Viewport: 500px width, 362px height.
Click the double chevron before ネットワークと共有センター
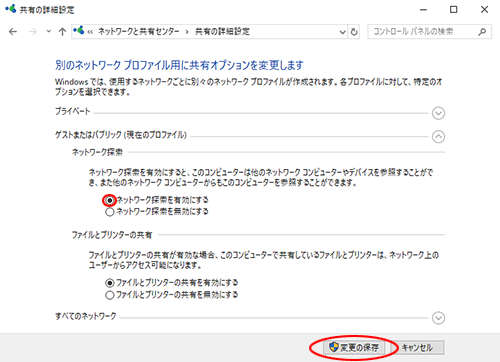coord(90,32)
